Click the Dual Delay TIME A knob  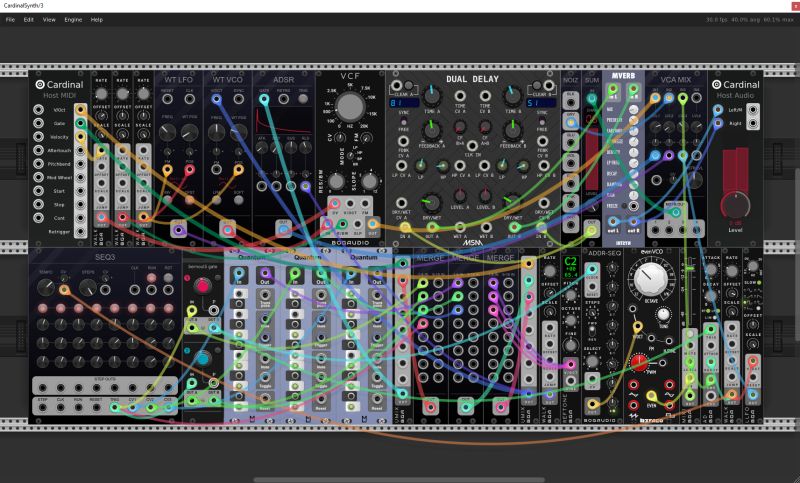coord(432,96)
